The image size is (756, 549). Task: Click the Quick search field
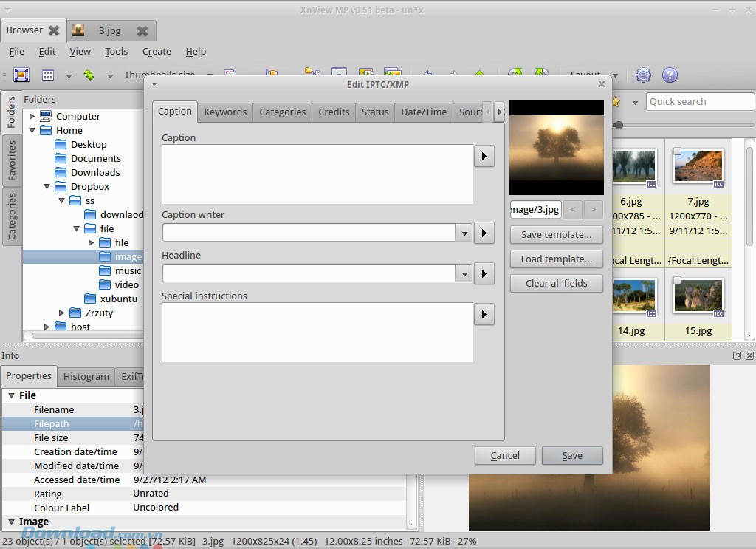click(699, 102)
